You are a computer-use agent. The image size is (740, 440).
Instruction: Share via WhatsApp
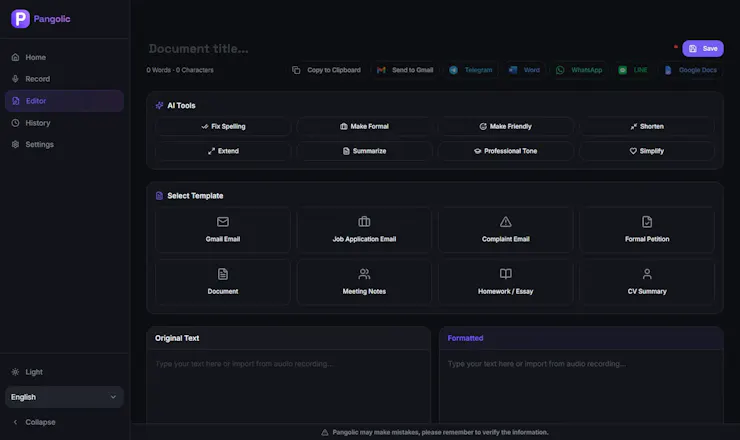pos(579,70)
